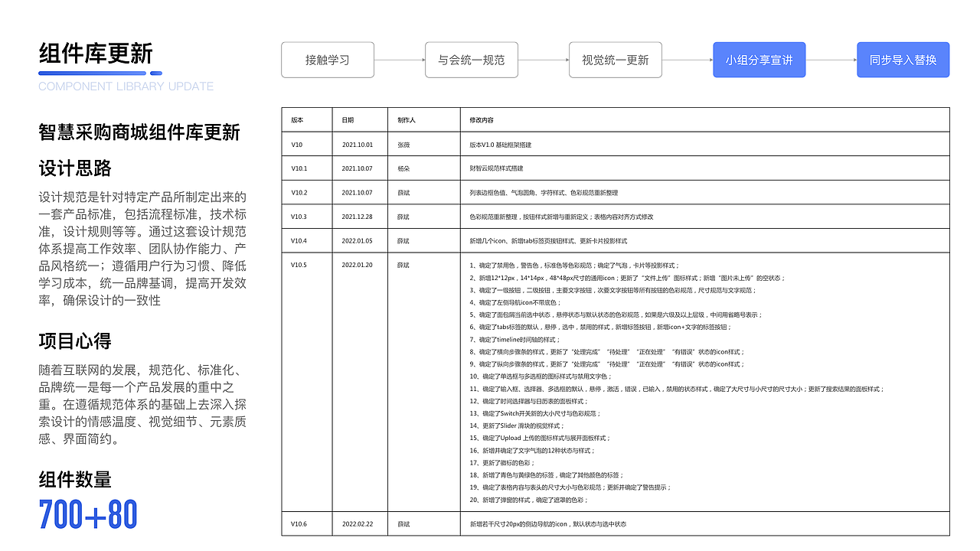Click the 视觉统一更新 flow step
Screen dimensions: 980x551
coord(616,60)
